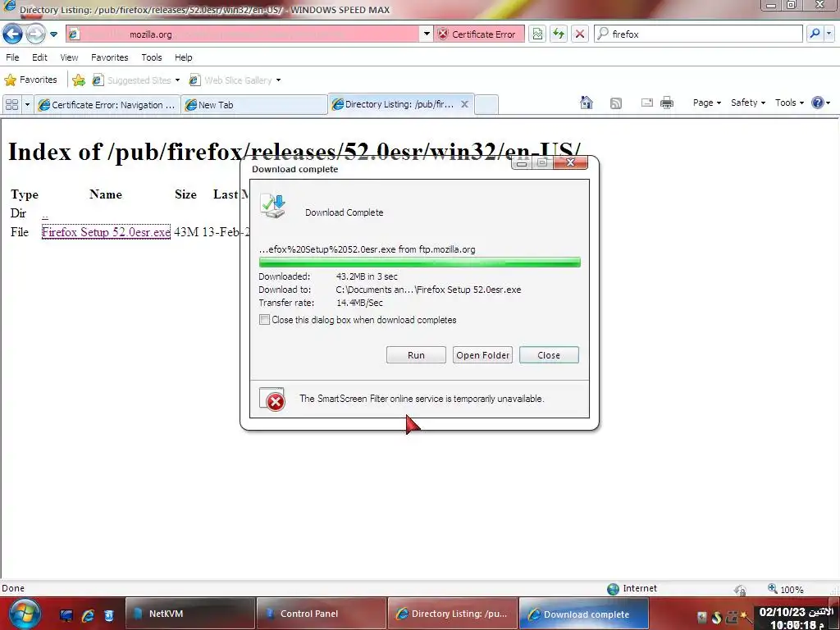
Task: Click the Size column header text
Action: [x=186, y=194]
